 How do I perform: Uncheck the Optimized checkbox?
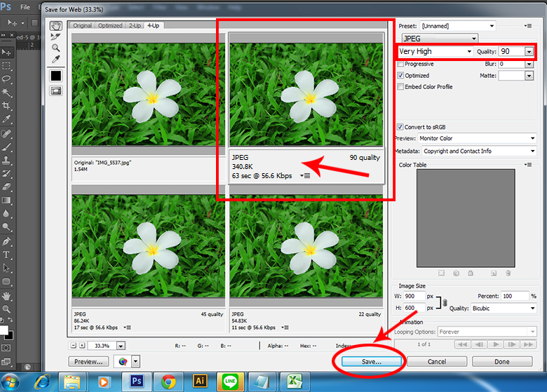(x=400, y=75)
